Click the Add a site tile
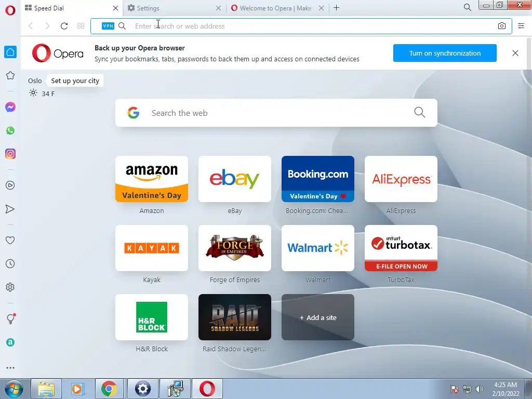532x399 pixels. point(318,317)
